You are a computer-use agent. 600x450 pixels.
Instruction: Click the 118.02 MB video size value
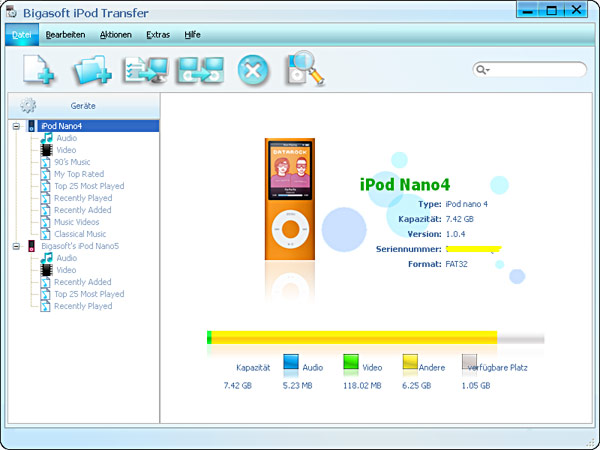tap(362, 385)
